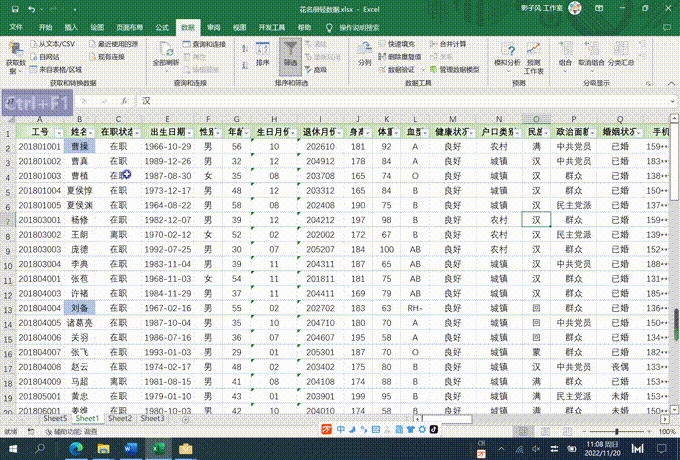Viewport: 680px width, 460px height.
Task: Click Remove Duplicates (删除重复值)
Action: [400, 57]
